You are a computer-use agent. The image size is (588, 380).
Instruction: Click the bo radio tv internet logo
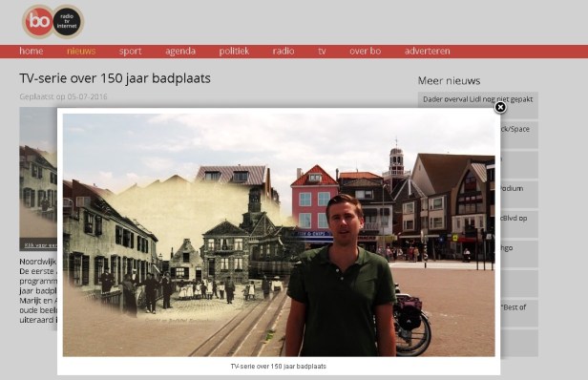[x=52, y=21]
